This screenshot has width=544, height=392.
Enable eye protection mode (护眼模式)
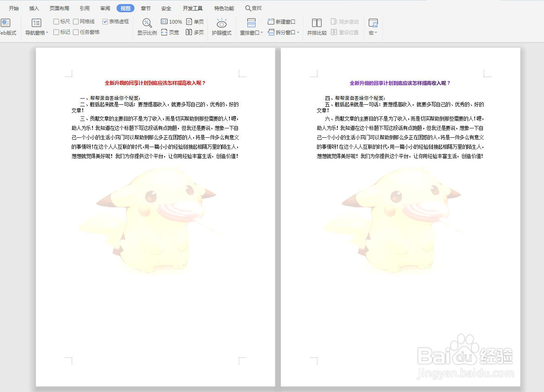[222, 27]
